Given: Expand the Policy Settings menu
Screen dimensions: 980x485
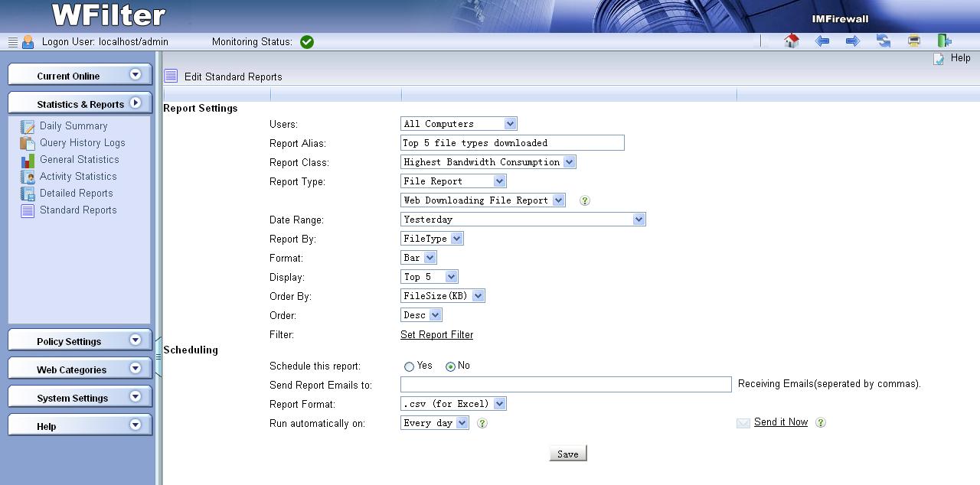Looking at the screenshot, I should pyautogui.click(x=80, y=341).
